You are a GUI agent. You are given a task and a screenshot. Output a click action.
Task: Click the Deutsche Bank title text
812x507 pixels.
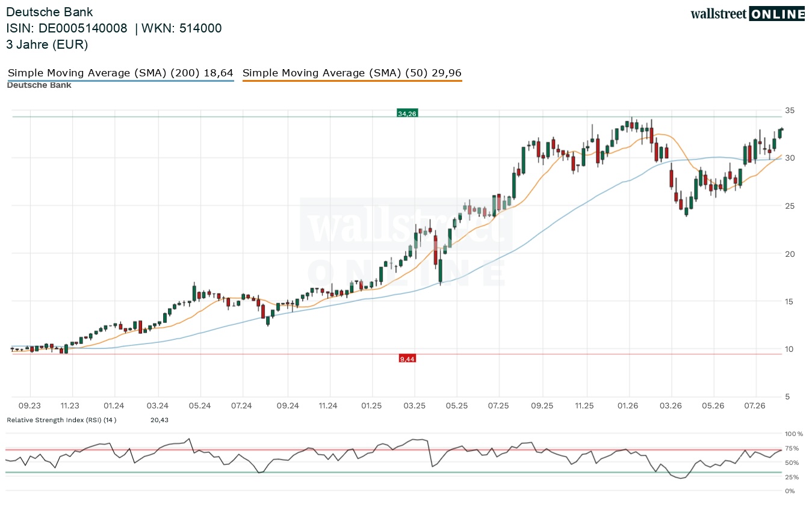pyautogui.click(x=49, y=12)
